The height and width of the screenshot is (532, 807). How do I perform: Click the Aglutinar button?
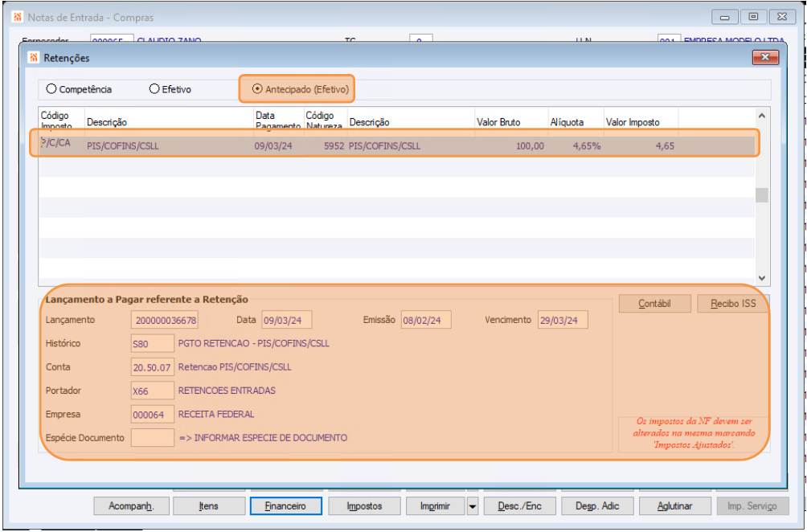675,506
